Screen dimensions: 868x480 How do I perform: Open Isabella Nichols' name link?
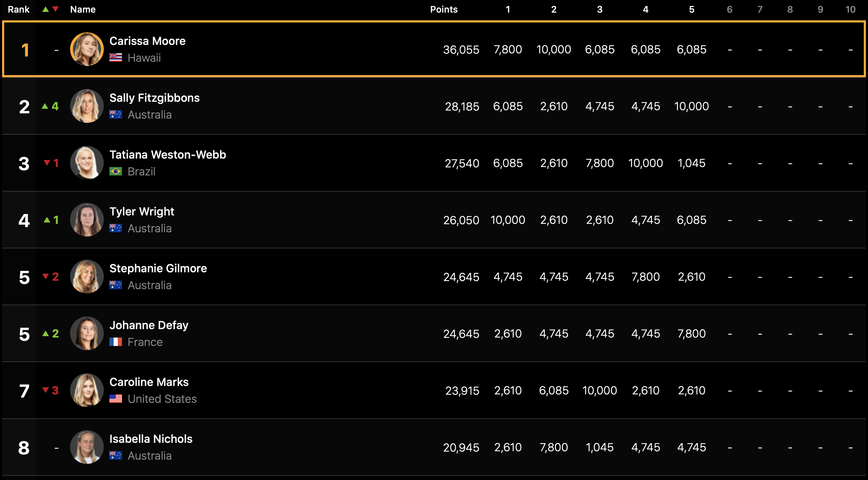(x=151, y=439)
